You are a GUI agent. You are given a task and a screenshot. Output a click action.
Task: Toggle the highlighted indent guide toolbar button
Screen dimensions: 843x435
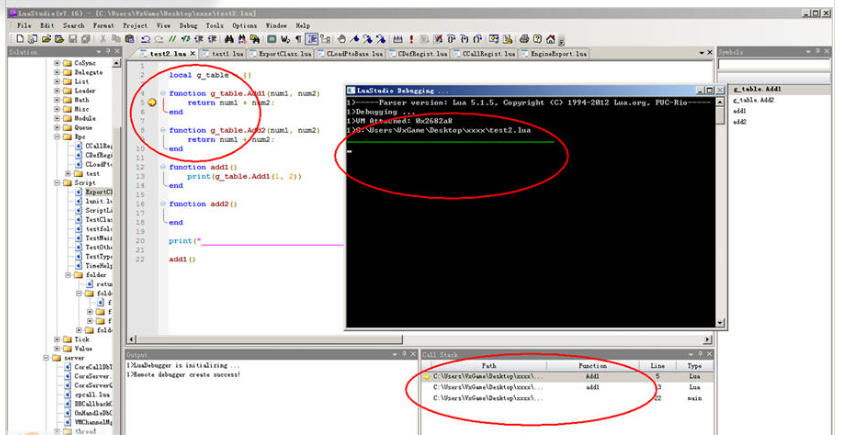[x=312, y=39]
